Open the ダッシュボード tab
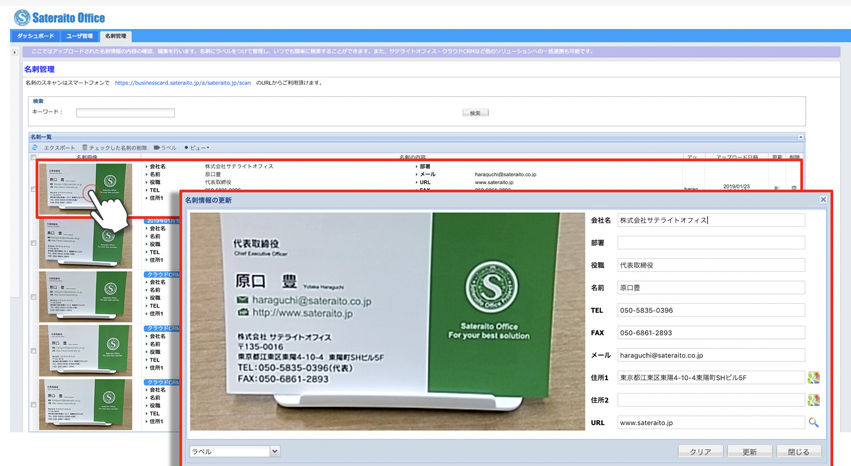Screen dimensions: 851x466 tap(36, 36)
